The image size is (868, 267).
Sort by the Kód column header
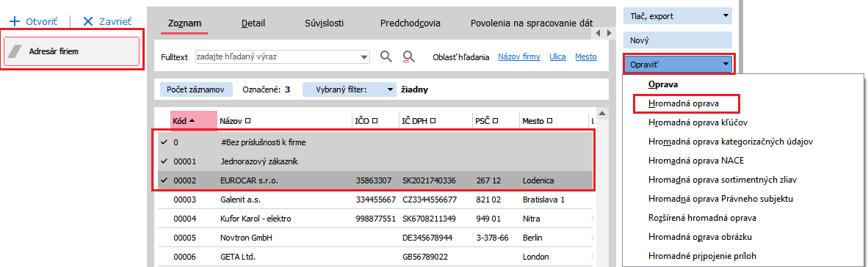193,120
